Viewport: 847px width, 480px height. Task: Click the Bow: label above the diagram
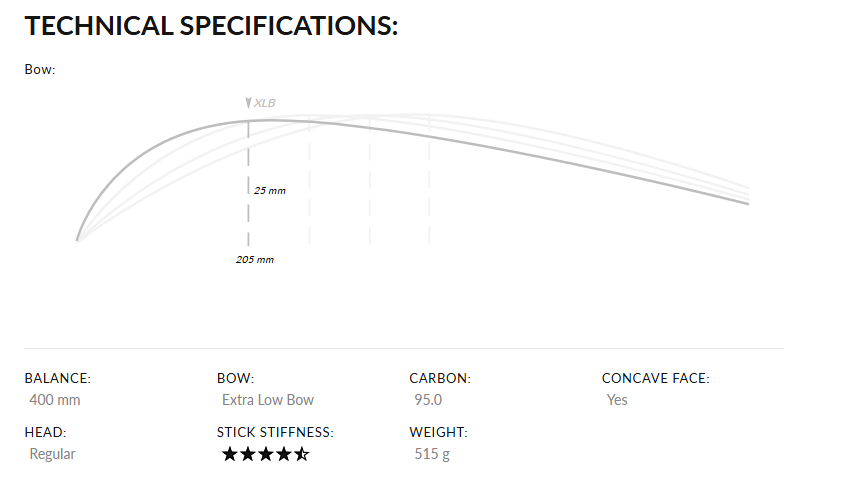40,70
